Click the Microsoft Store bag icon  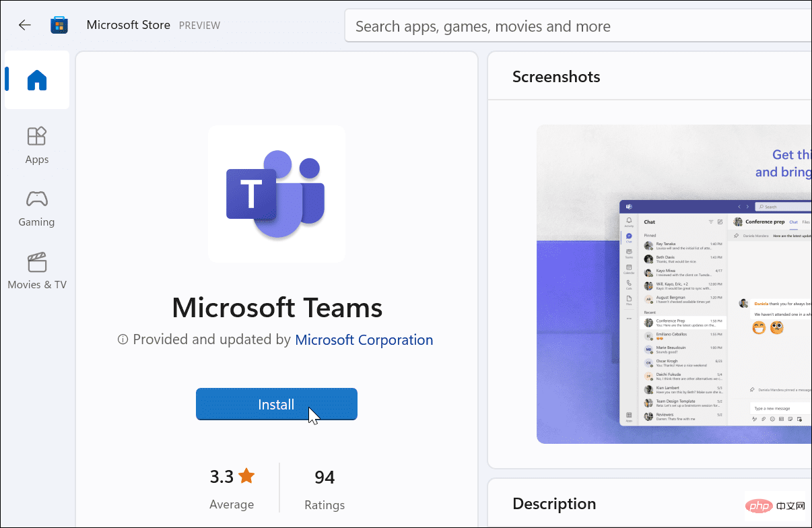59,25
